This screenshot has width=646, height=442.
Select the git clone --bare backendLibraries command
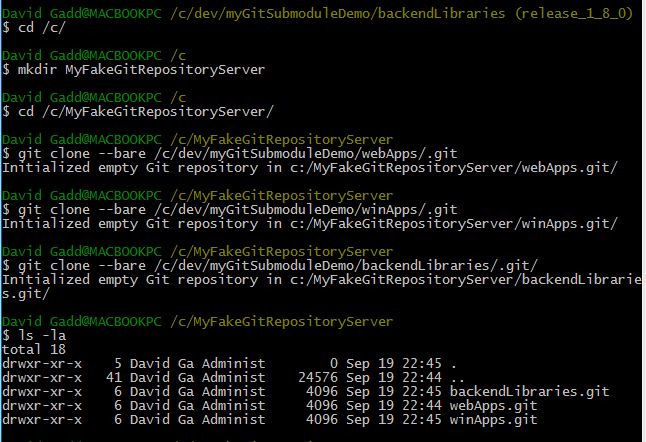click(x=278, y=266)
